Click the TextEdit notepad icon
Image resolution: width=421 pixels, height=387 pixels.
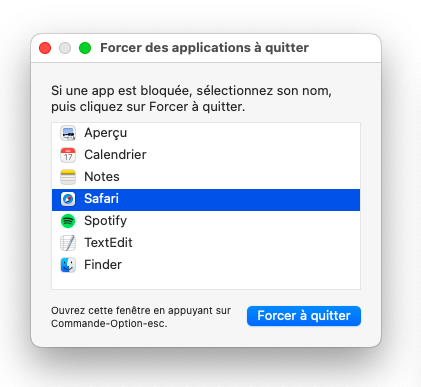point(68,243)
